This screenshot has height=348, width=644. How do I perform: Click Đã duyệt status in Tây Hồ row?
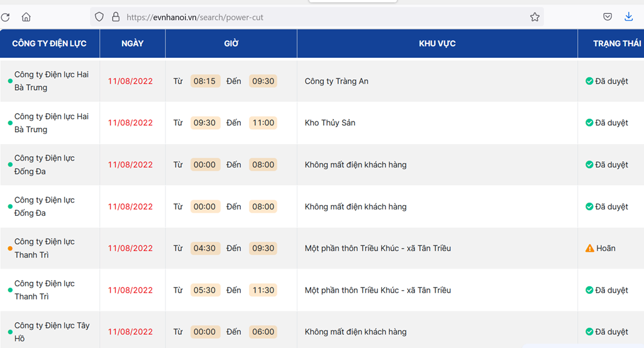(x=611, y=332)
